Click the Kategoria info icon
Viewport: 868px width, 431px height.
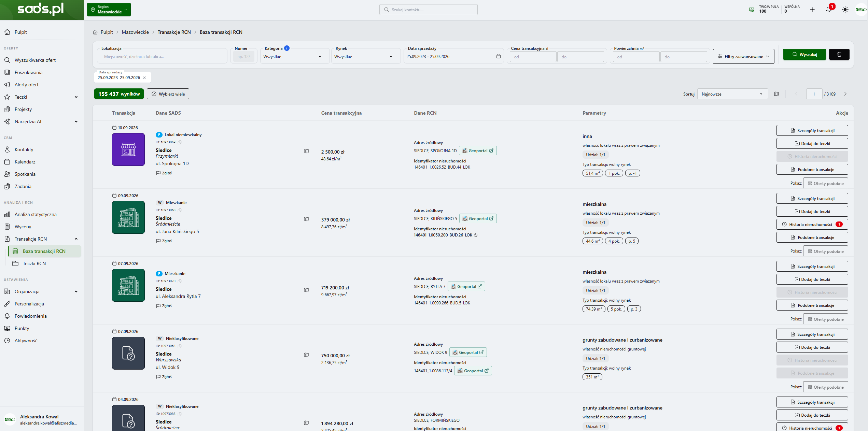[287, 48]
